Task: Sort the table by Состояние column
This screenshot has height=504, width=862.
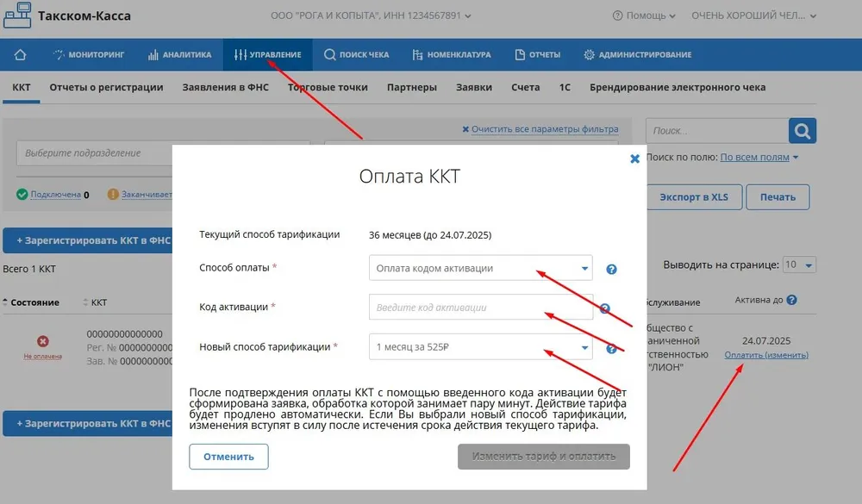Action: click(x=31, y=302)
